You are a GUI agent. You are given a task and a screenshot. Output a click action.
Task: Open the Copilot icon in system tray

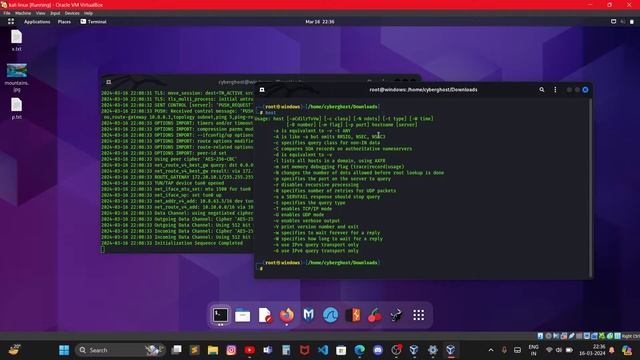pos(627,350)
